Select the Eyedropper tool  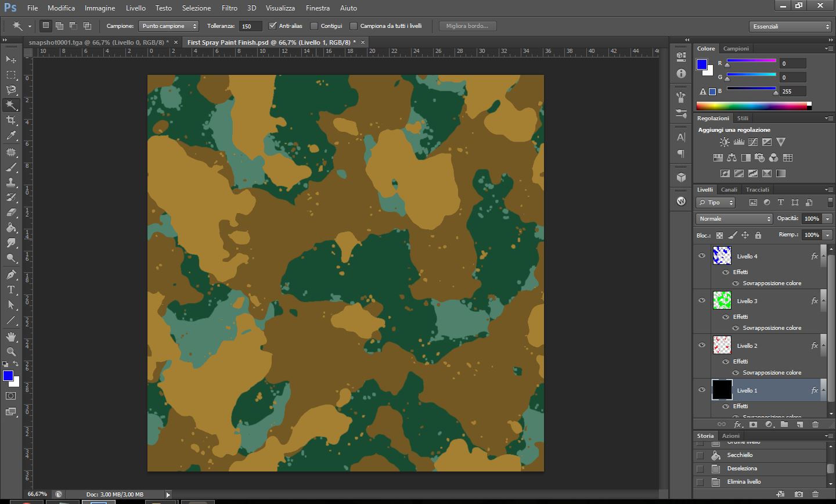point(11,136)
